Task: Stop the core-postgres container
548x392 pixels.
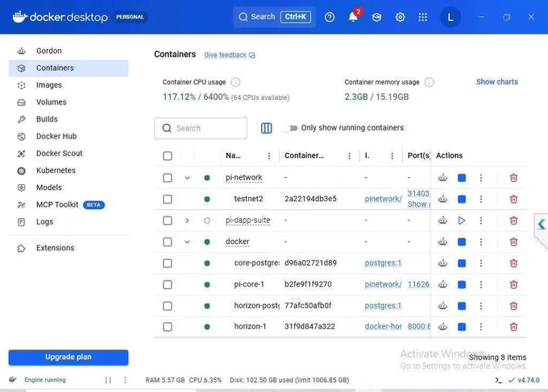Action: (462, 263)
